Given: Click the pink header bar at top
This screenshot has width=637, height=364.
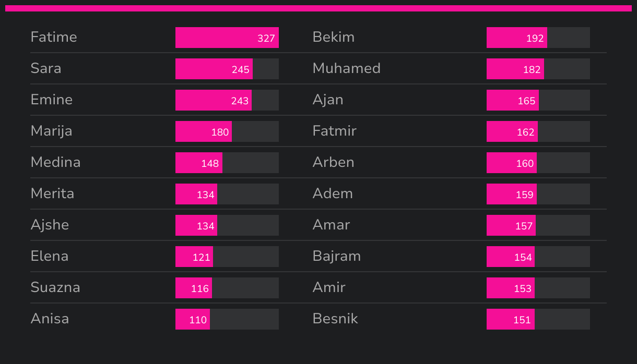Looking at the screenshot, I should [x=318, y=8].
